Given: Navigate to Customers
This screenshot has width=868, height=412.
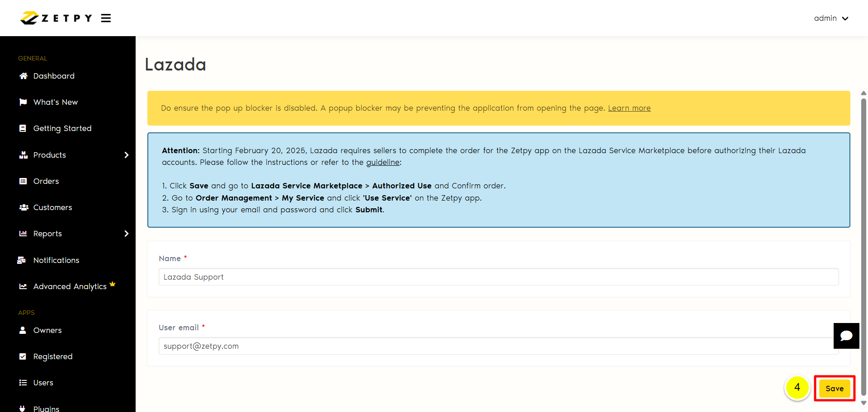Looking at the screenshot, I should click(52, 207).
